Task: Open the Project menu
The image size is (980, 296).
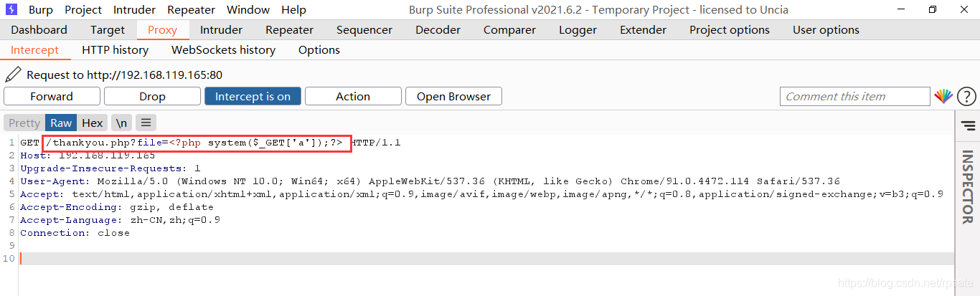Action: coord(83,9)
